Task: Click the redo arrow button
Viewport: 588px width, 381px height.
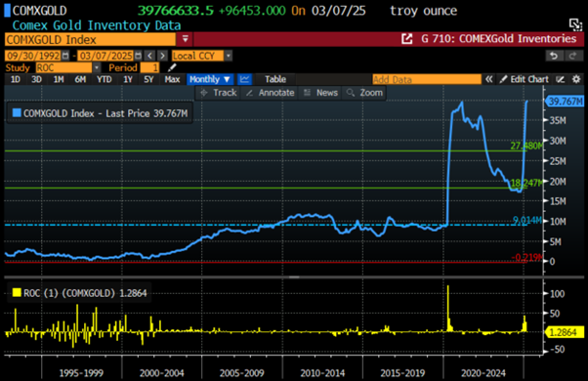Action: [572, 56]
